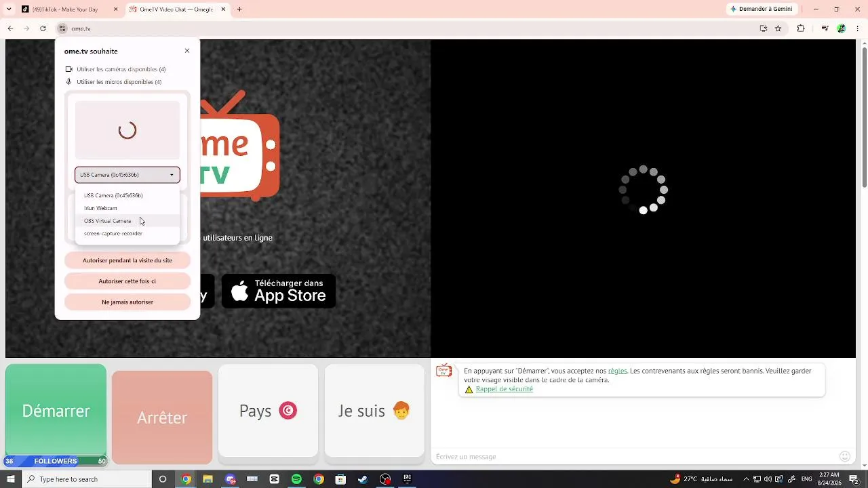Viewport: 868px width, 488px height.
Task: Open the second Chrome taskbar icon
Action: (x=319, y=479)
